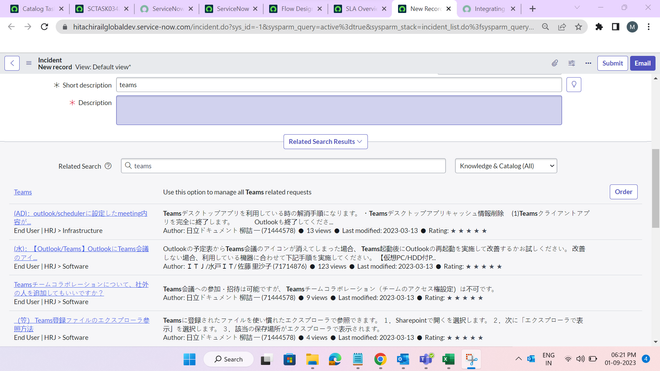Open the Knowledge & Catalog (All) dropdown
660x371 pixels.
click(506, 166)
